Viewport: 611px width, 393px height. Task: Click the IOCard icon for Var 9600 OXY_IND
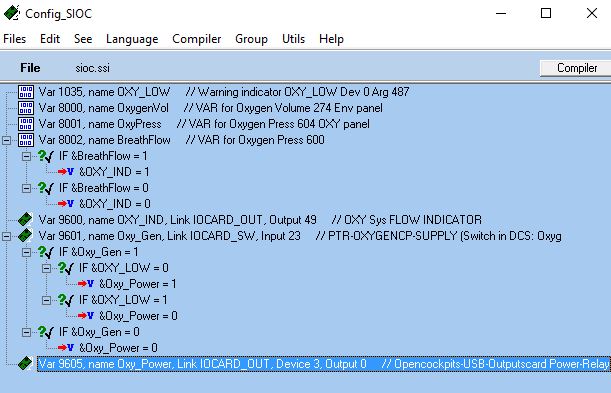25,220
